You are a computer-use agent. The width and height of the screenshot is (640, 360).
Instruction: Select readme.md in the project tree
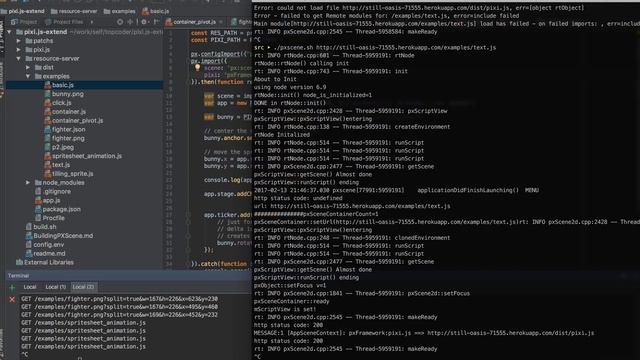click(x=49, y=253)
